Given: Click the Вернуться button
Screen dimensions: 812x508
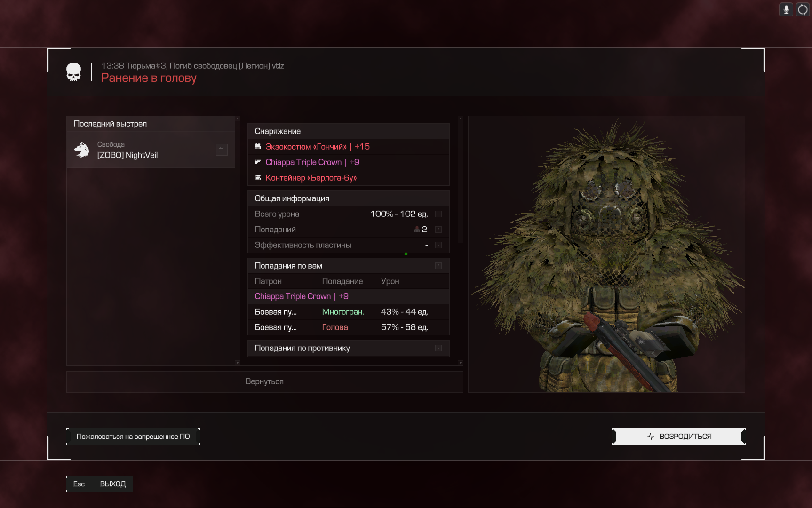Looking at the screenshot, I should (264, 381).
